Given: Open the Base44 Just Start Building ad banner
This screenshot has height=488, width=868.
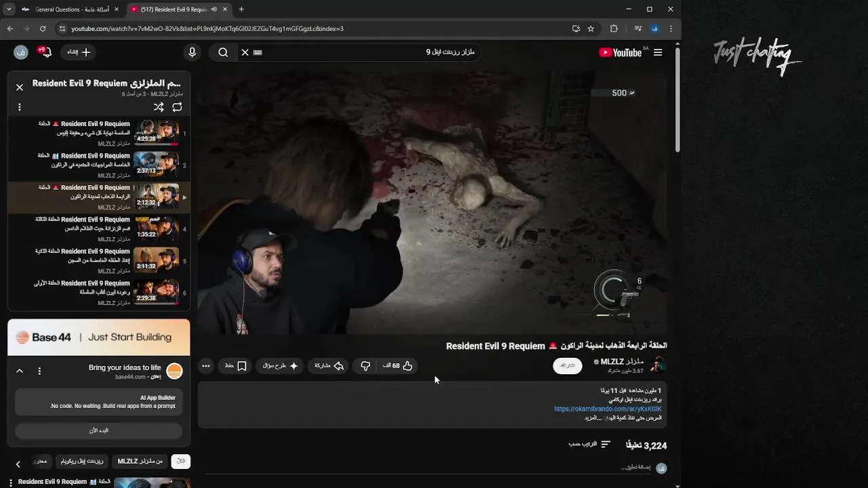Looking at the screenshot, I should (x=99, y=338).
